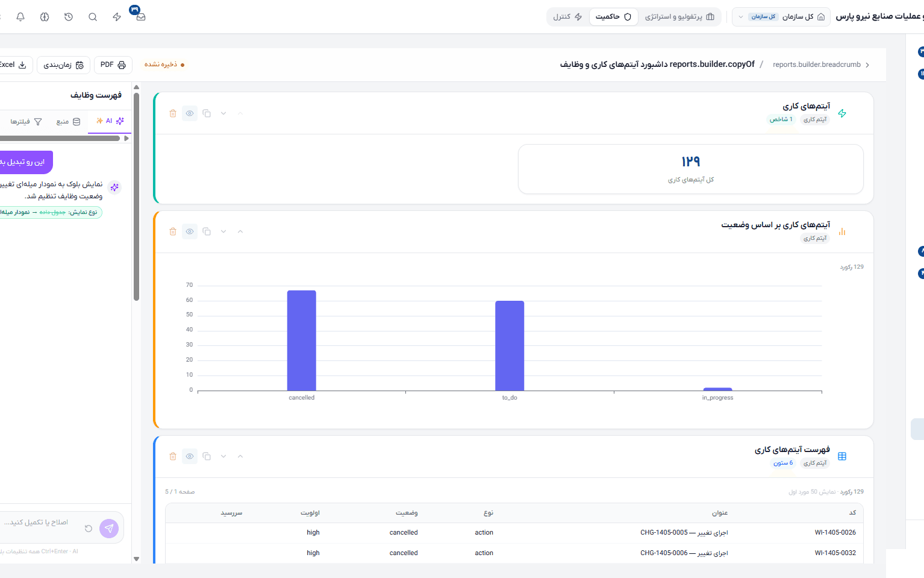Click the PDF export button

tap(113, 64)
